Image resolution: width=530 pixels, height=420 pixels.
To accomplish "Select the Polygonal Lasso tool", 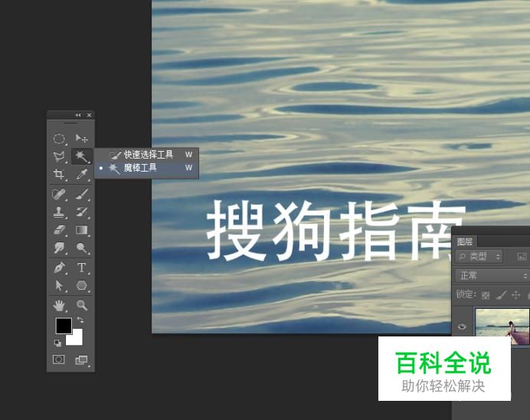I will (x=59, y=156).
